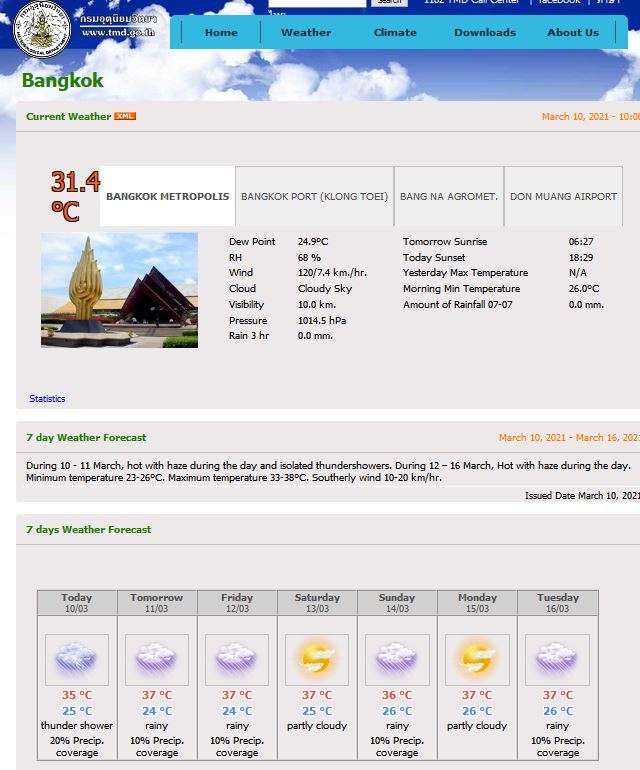Click the Today 10/03 column header
Viewport: 640px width, 770px height.
[77, 603]
